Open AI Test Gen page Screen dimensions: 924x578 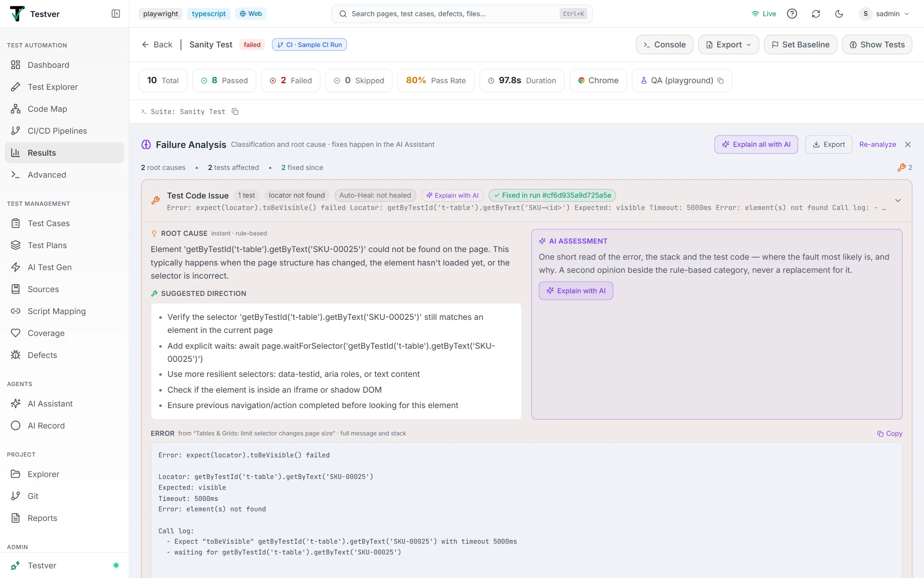coord(64,267)
